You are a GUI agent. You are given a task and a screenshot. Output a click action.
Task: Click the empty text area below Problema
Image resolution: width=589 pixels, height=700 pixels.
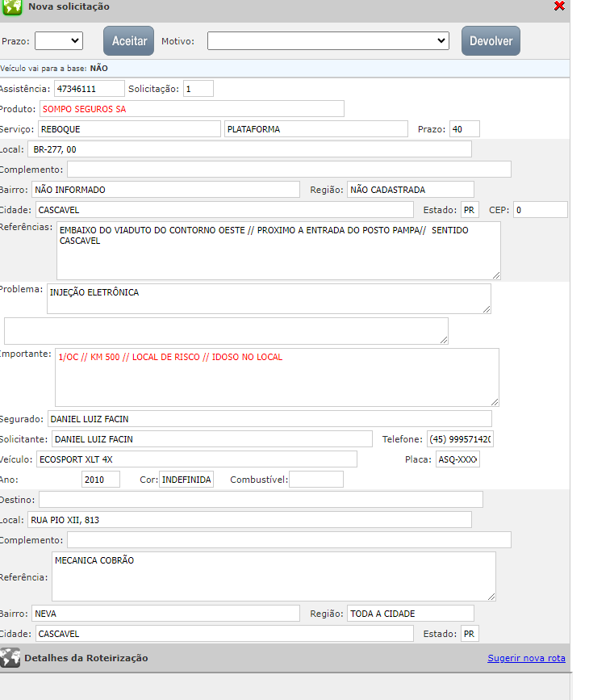click(226, 331)
